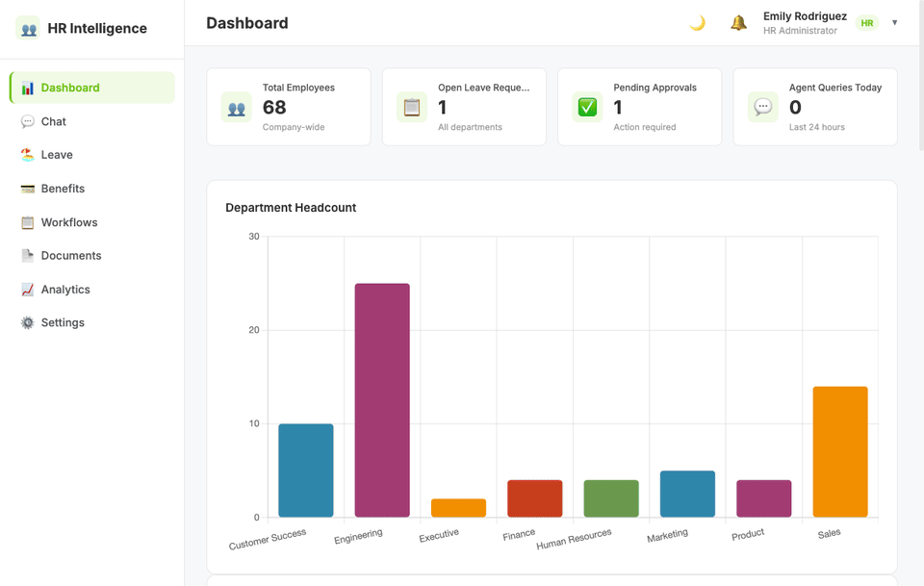The width and height of the screenshot is (924, 586).
Task: Click the HR Intelligence logo icon
Action: [28, 28]
